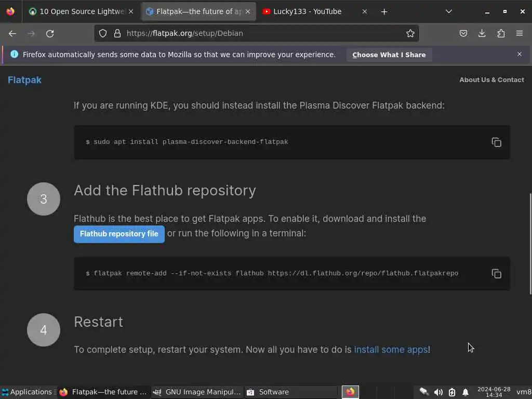
Task: Close the Lucky133 YouTube tab
Action: pyautogui.click(x=364, y=11)
